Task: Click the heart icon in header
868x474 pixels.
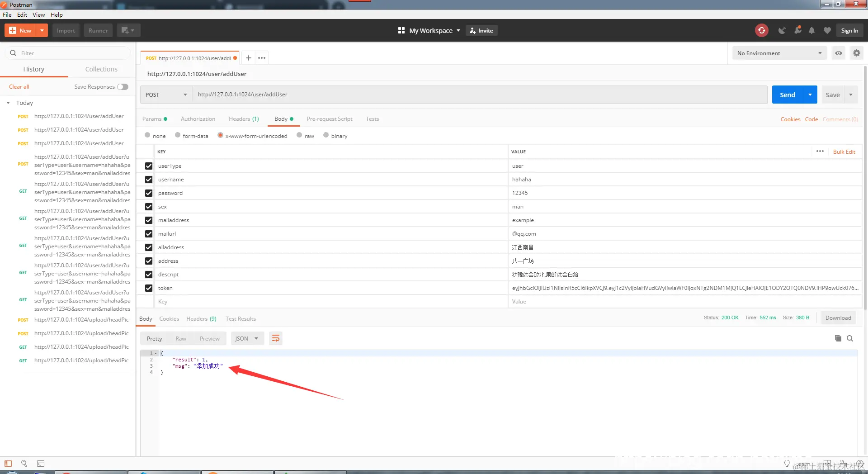Action: [x=827, y=30]
